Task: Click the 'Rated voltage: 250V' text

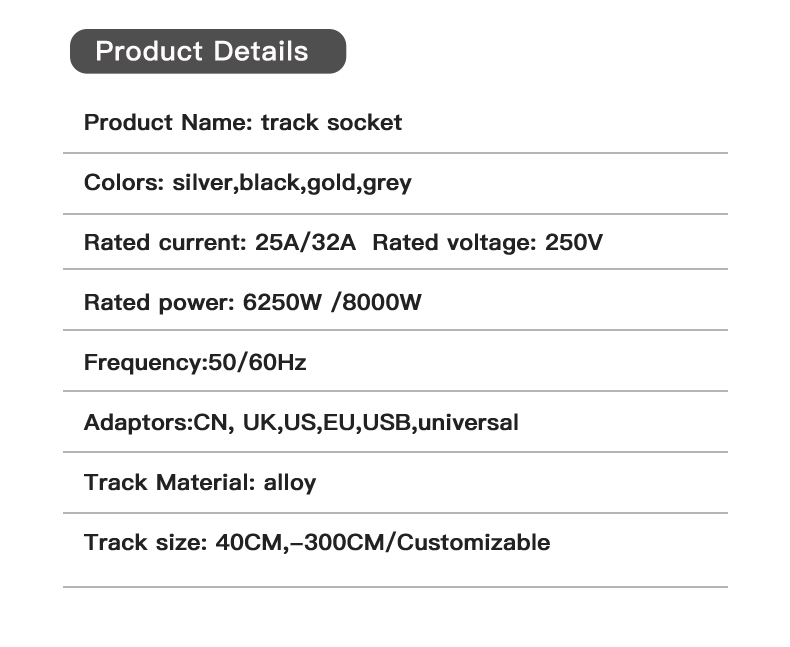Action: pyautogui.click(x=488, y=243)
